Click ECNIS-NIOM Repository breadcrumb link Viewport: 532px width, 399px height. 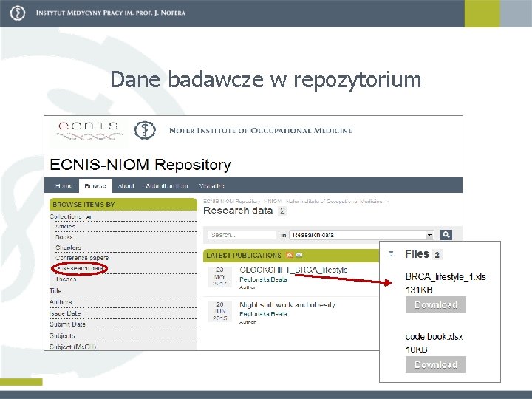point(232,201)
